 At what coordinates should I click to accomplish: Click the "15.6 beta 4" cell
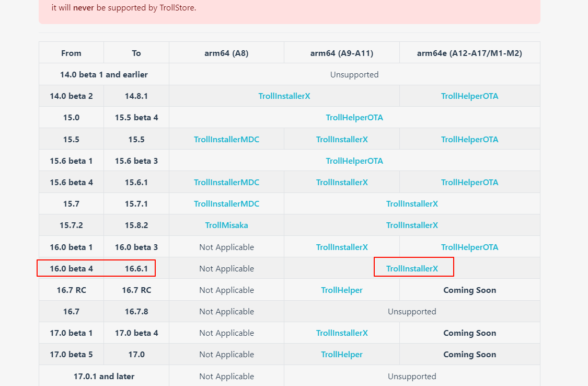tap(71, 183)
